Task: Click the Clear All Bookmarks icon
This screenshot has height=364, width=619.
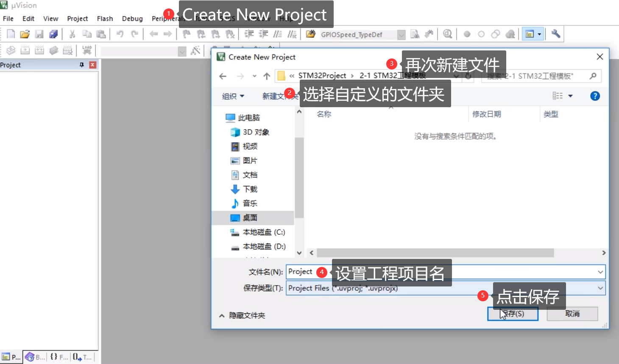Action: [230, 34]
